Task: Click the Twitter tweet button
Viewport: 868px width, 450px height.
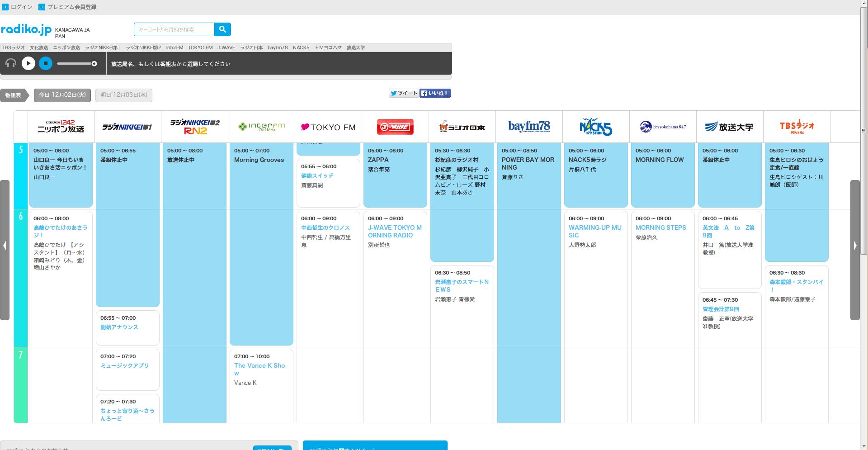Action: click(x=404, y=93)
